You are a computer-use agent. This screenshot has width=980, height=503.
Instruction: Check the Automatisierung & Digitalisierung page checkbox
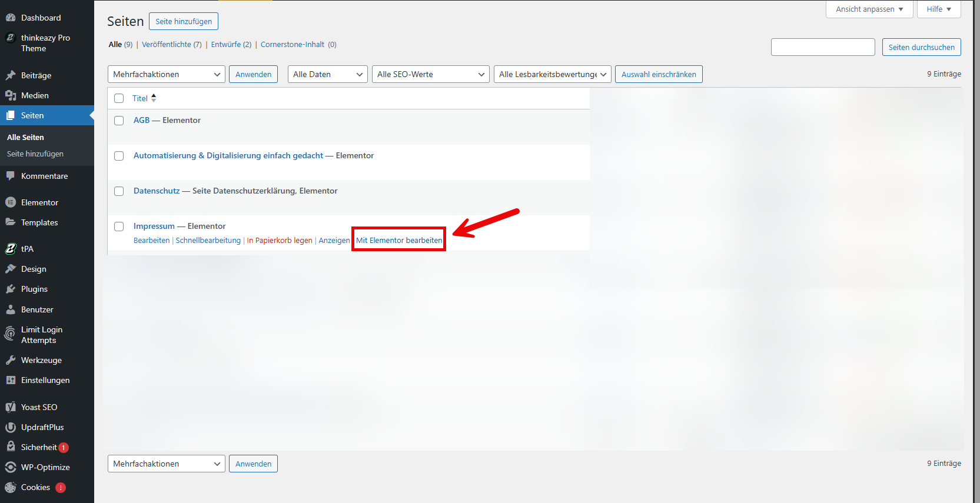pos(119,156)
